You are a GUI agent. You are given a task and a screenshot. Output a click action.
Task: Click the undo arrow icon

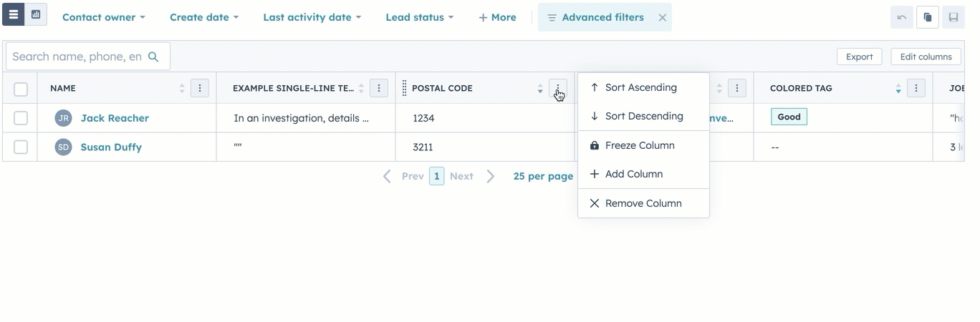tap(901, 17)
